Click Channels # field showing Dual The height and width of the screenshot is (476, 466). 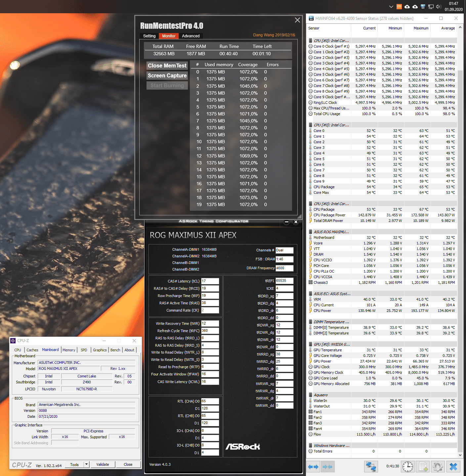point(284,250)
